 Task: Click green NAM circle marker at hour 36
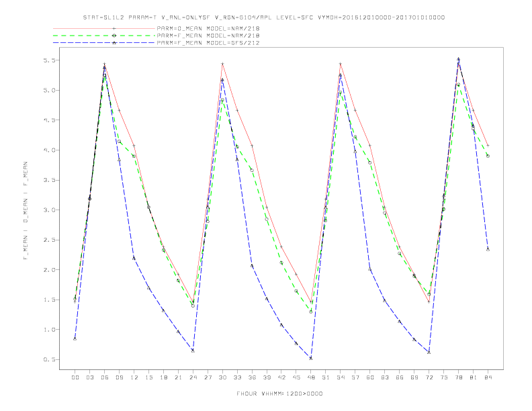click(x=252, y=170)
